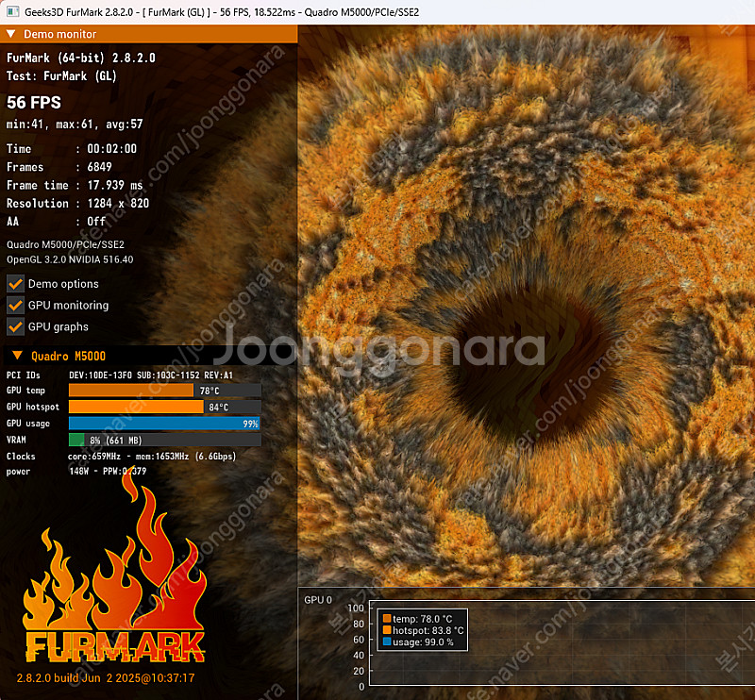Click the power 148W readout

pos(108,471)
